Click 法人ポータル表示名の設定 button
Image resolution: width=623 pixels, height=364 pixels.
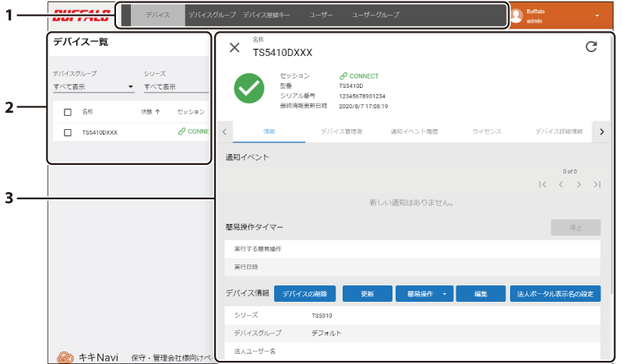555,294
